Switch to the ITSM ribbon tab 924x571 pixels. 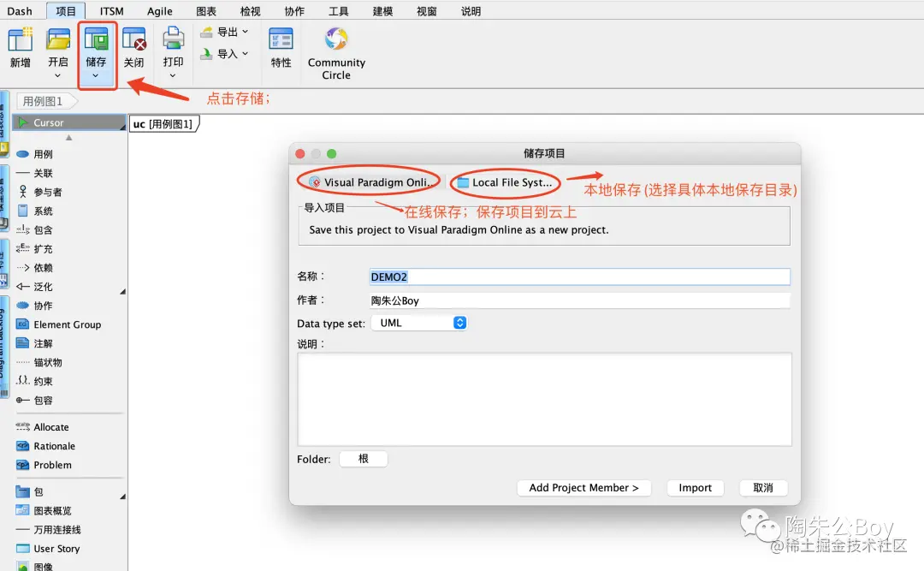click(111, 11)
